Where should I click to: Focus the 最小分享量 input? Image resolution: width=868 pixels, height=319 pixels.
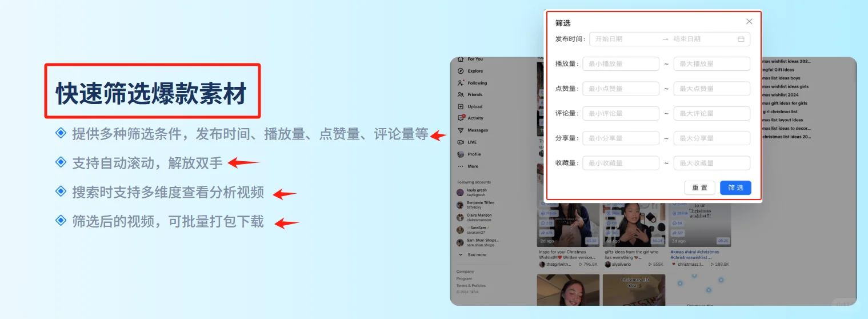pyautogui.click(x=621, y=138)
